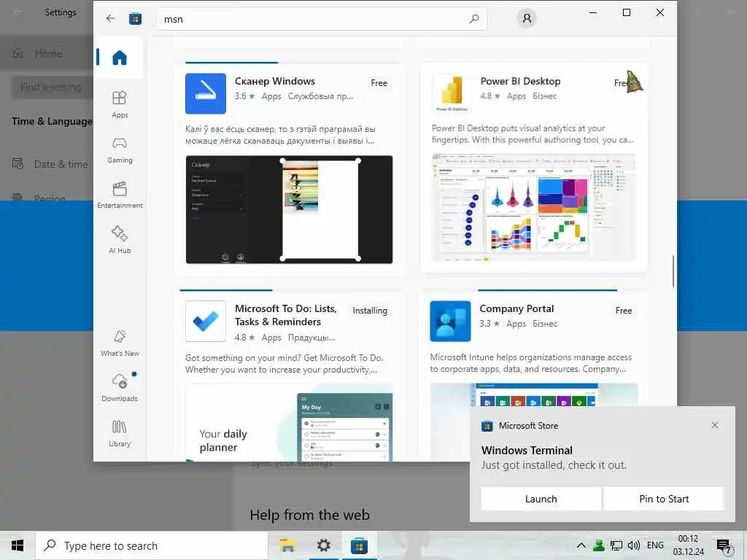Select Home in Settings window

47,53
